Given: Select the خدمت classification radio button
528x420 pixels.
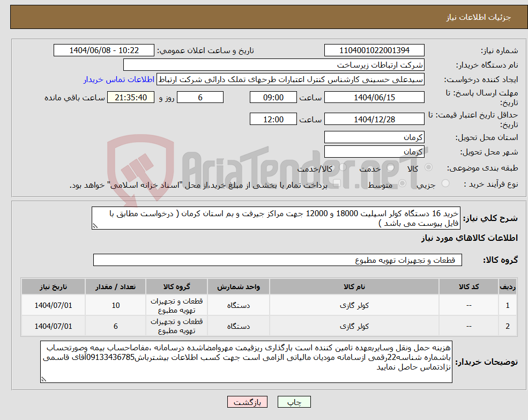Looking at the screenshot, I should tap(390, 168).
